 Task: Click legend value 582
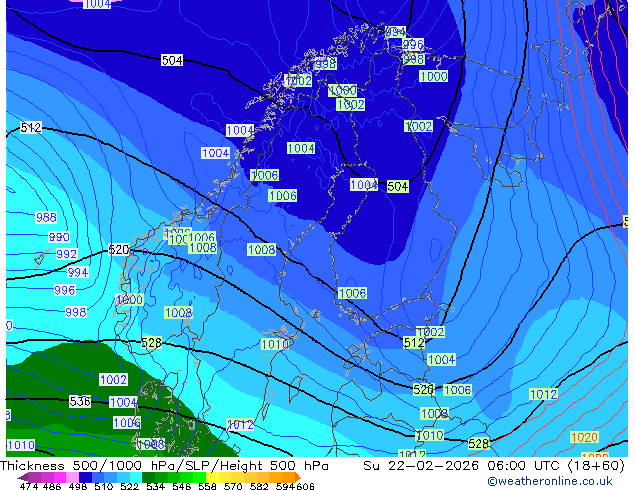(x=259, y=486)
